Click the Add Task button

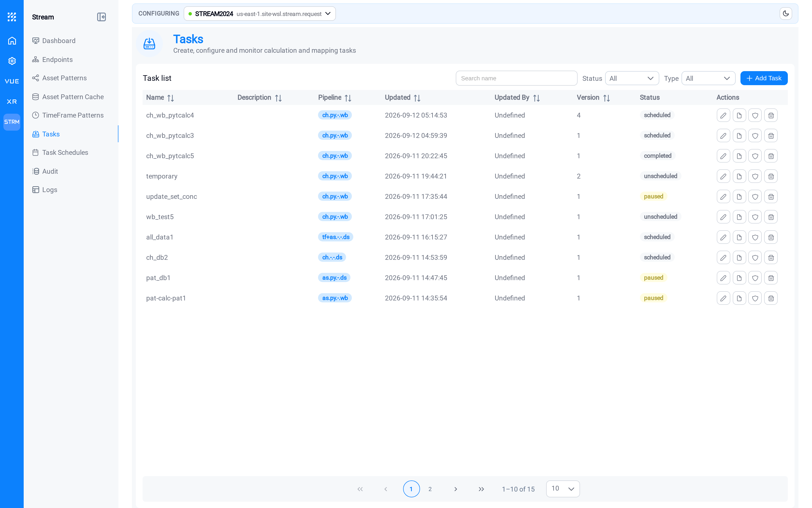click(764, 78)
